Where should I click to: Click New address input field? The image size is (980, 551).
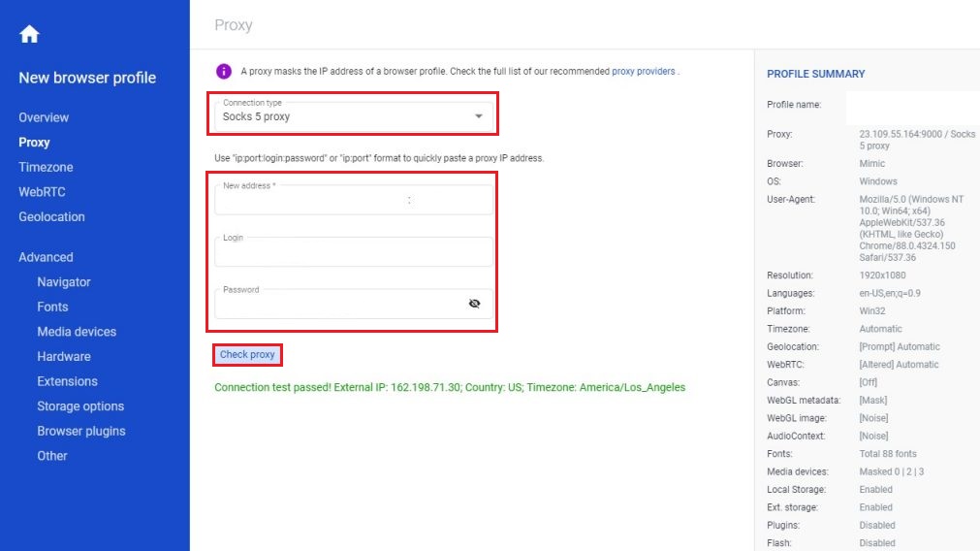[x=354, y=200]
